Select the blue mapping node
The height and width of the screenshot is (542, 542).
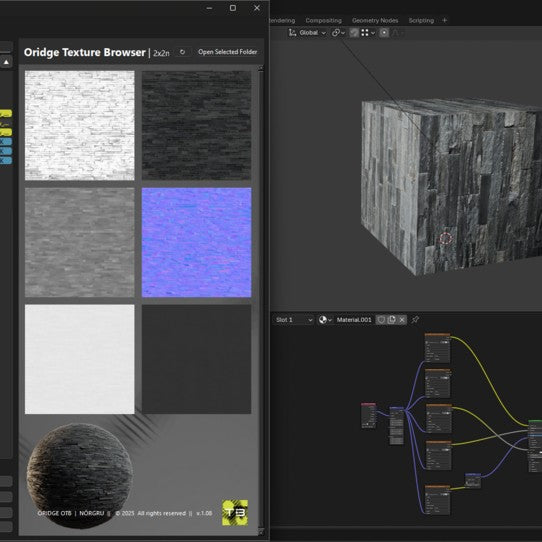(396, 425)
